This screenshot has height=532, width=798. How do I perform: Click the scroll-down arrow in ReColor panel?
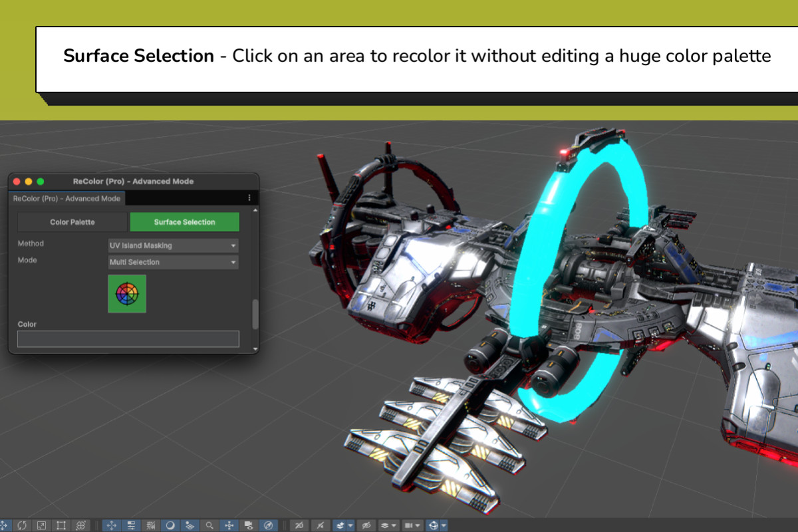(255, 349)
